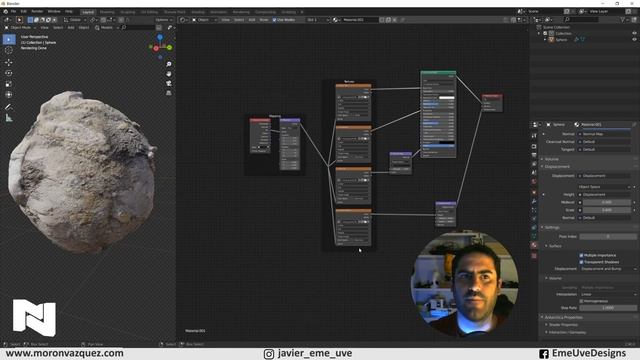Image resolution: width=640 pixels, height=360 pixels.
Task: Click the Options button in viewport header
Action: click(163, 20)
